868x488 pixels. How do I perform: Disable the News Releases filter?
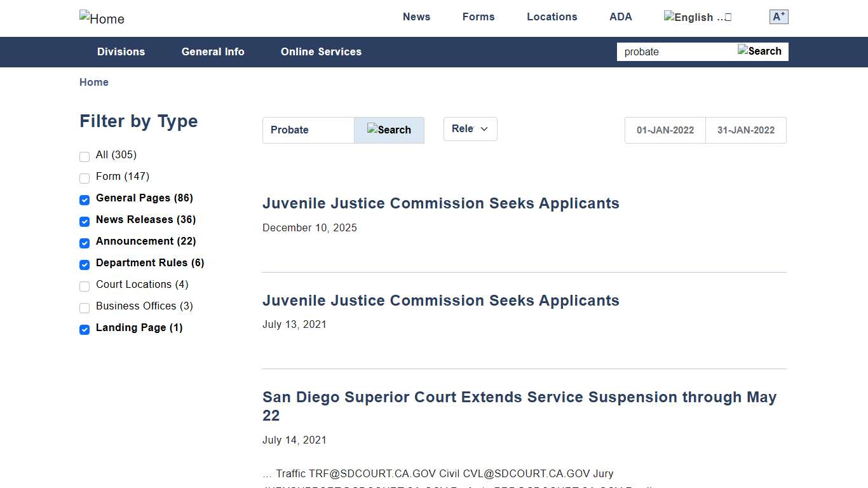pyautogui.click(x=85, y=222)
